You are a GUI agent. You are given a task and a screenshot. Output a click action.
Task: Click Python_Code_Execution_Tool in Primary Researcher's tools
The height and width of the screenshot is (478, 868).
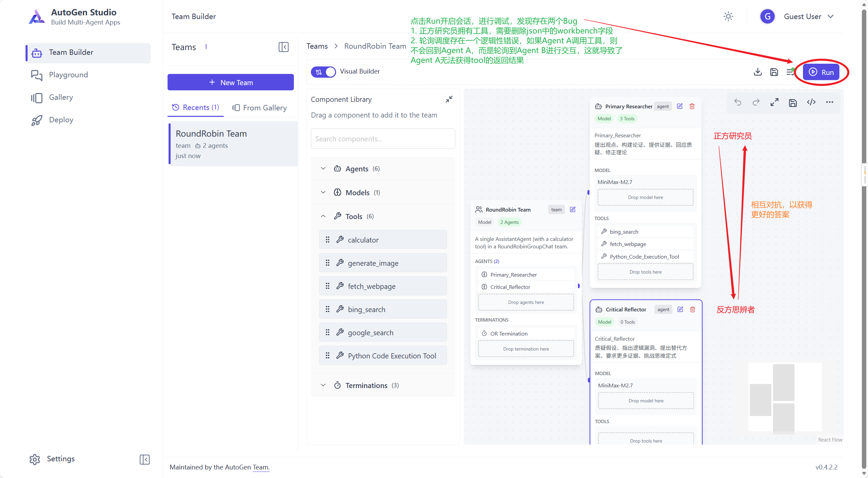point(645,256)
